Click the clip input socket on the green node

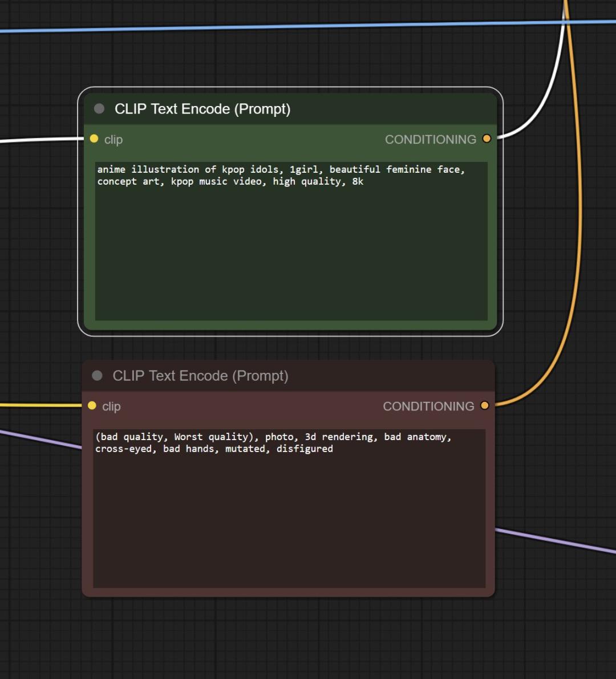(x=94, y=139)
